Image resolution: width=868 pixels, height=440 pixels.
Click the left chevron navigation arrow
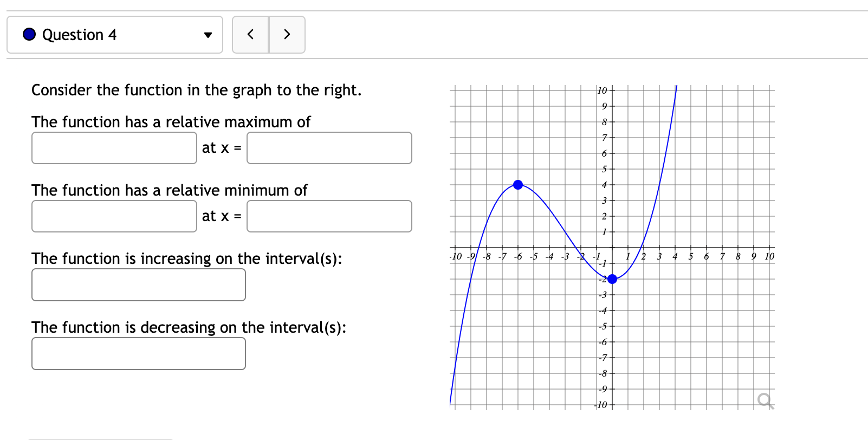coord(250,34)
